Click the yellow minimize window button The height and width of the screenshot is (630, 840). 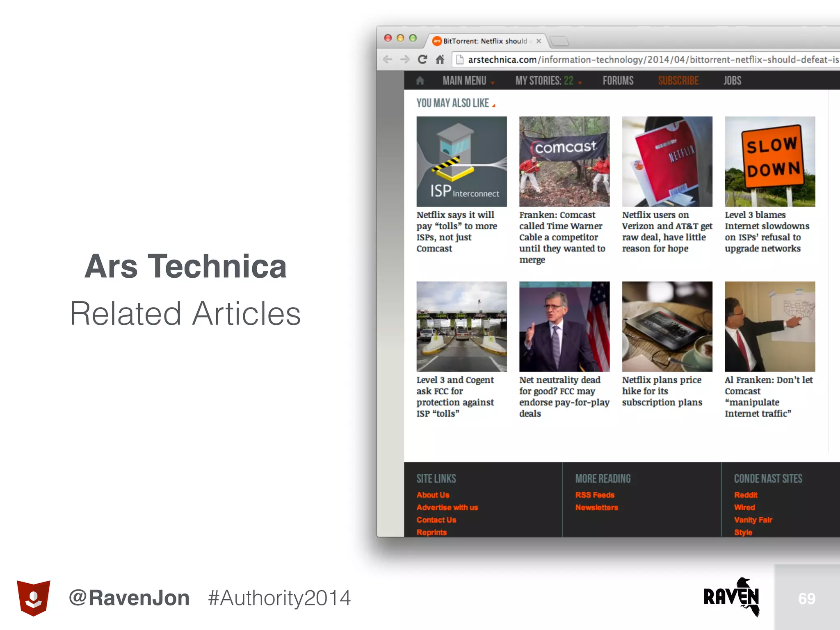[400, 38]
